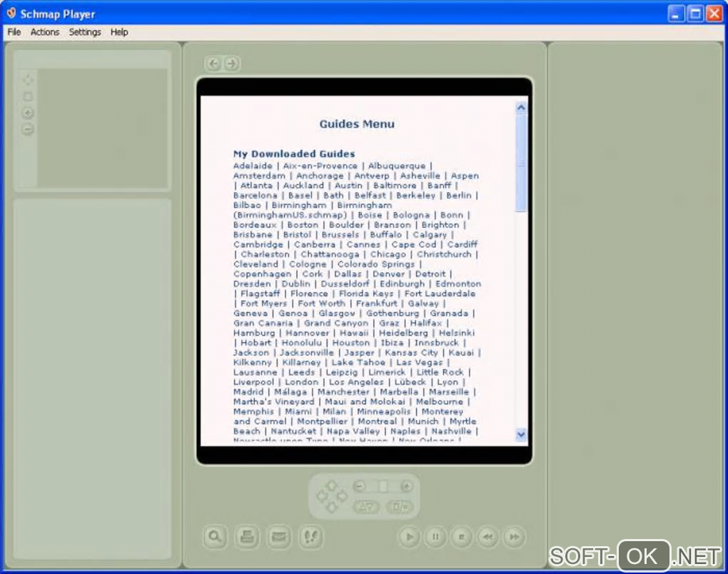Open the Boston guide link

pyautogui.click(x=303, y=225)
